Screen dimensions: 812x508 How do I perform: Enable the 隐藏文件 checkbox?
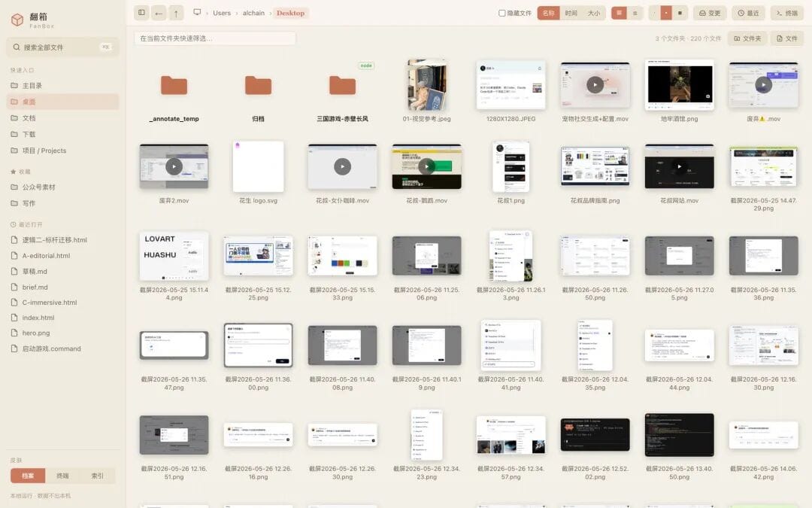[x=501, y=13]
